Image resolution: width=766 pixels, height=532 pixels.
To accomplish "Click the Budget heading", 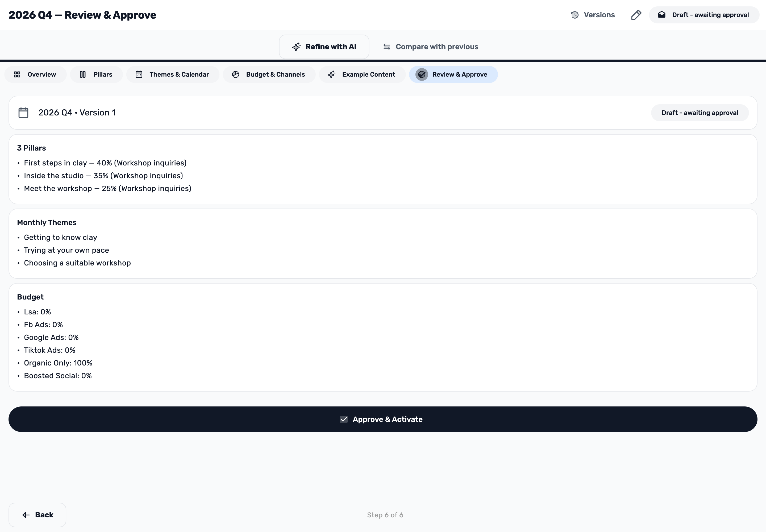I will tap(30, 297).
